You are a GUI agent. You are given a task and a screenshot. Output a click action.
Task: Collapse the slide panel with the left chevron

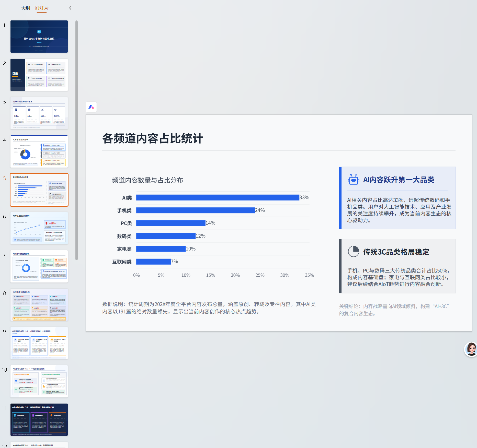pos(70,8)
